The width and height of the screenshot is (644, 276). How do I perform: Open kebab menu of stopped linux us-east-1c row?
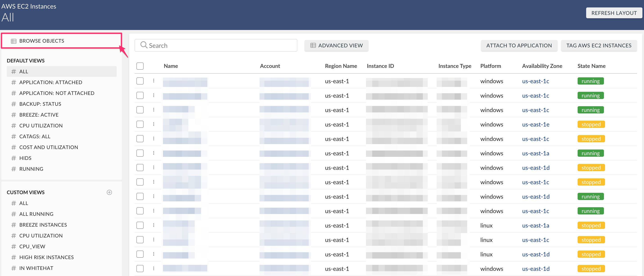click(154, 240)
